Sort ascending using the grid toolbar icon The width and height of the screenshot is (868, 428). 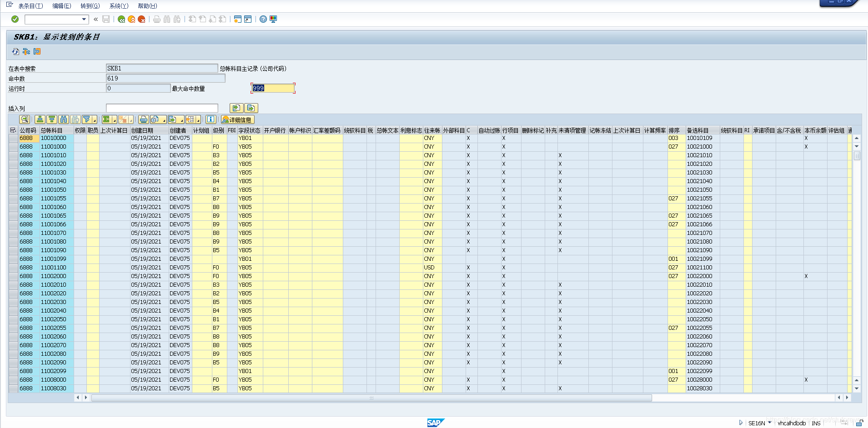(x=40, y=119)
